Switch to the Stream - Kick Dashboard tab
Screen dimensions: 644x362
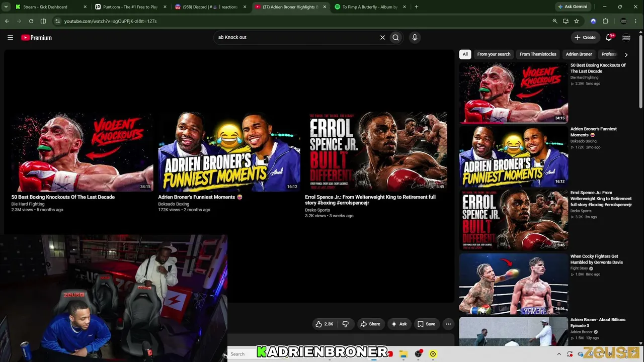45,7
